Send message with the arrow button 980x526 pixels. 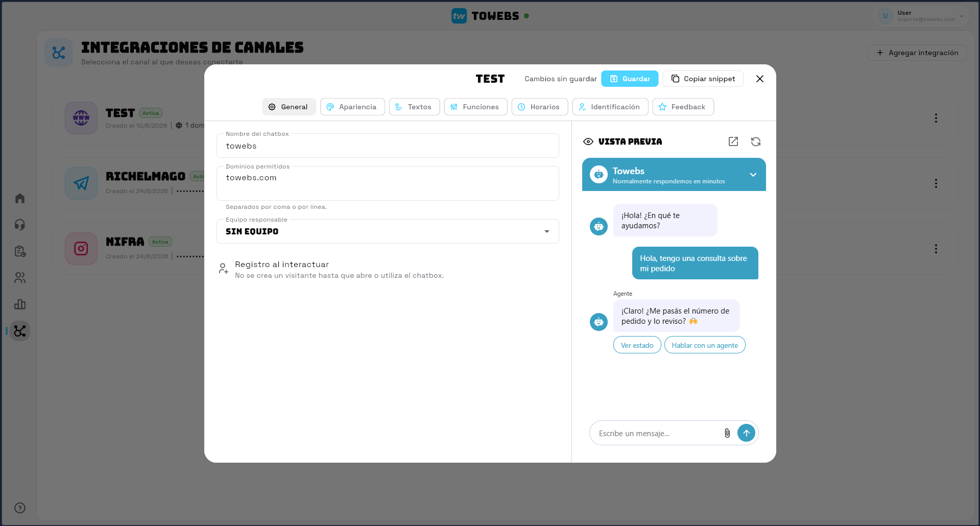(747, 433)
